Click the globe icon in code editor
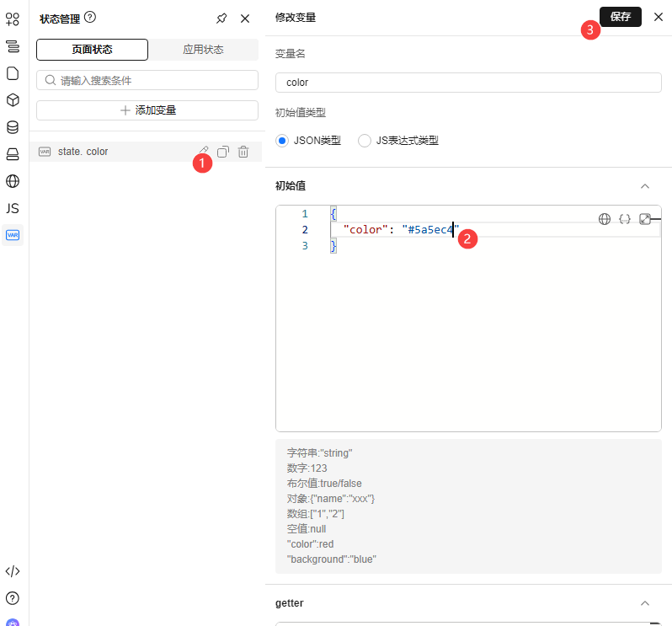The height and width of the screenshot is (626, 672). point(604,219)
